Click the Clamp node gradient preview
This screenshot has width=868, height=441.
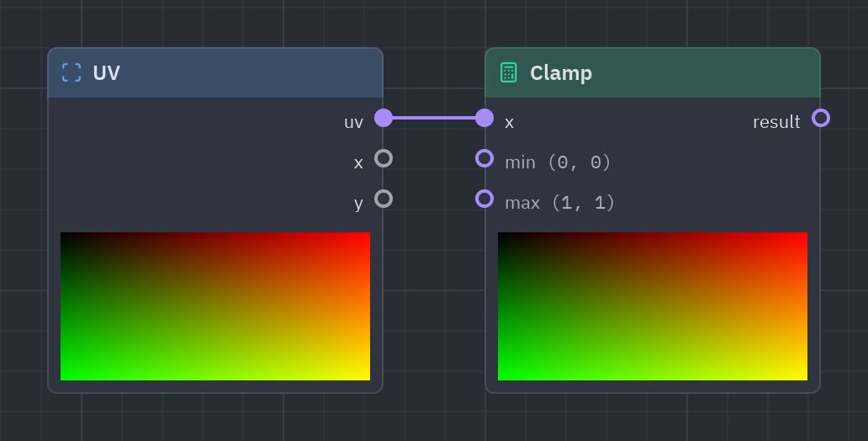click(653, 306)
